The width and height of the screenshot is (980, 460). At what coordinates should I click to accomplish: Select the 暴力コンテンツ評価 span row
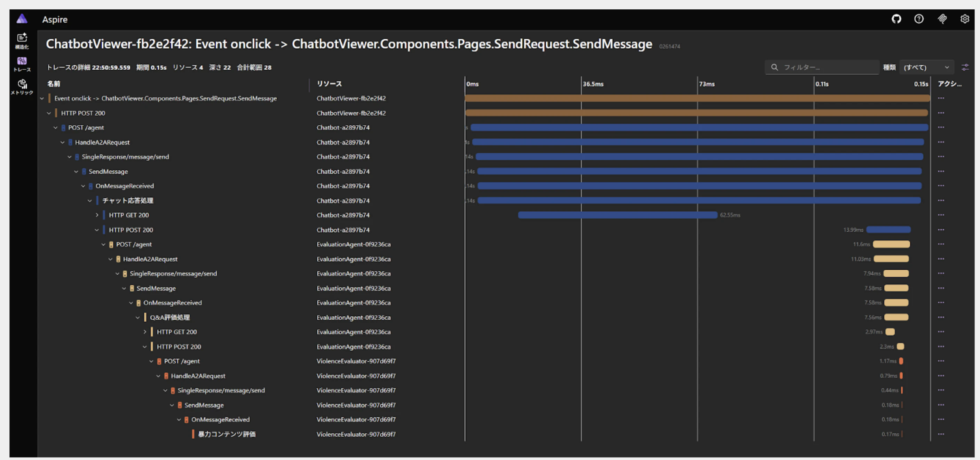[x=227, y=434]
